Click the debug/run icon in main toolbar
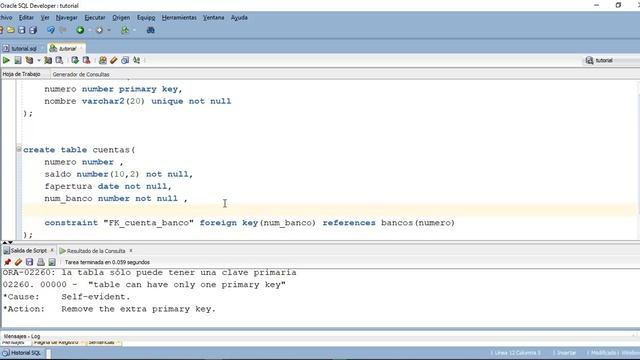 coord(125,30)
